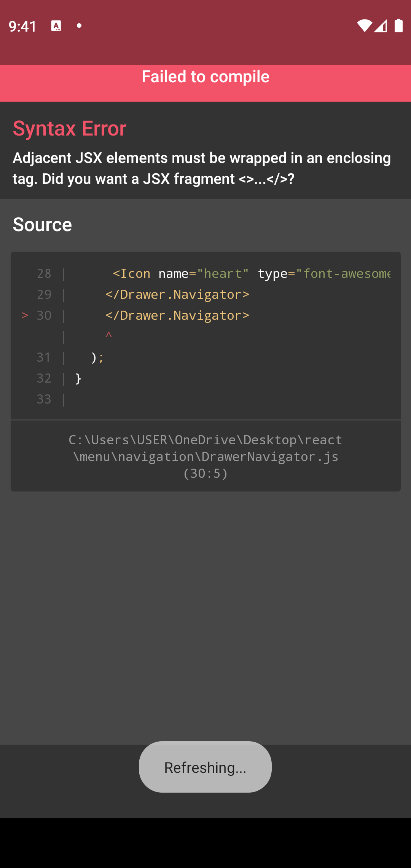Tap the Refreshing... button
The width and height of the screenshot is (411, 868).
pyautogui.click(x=205, y=767)
